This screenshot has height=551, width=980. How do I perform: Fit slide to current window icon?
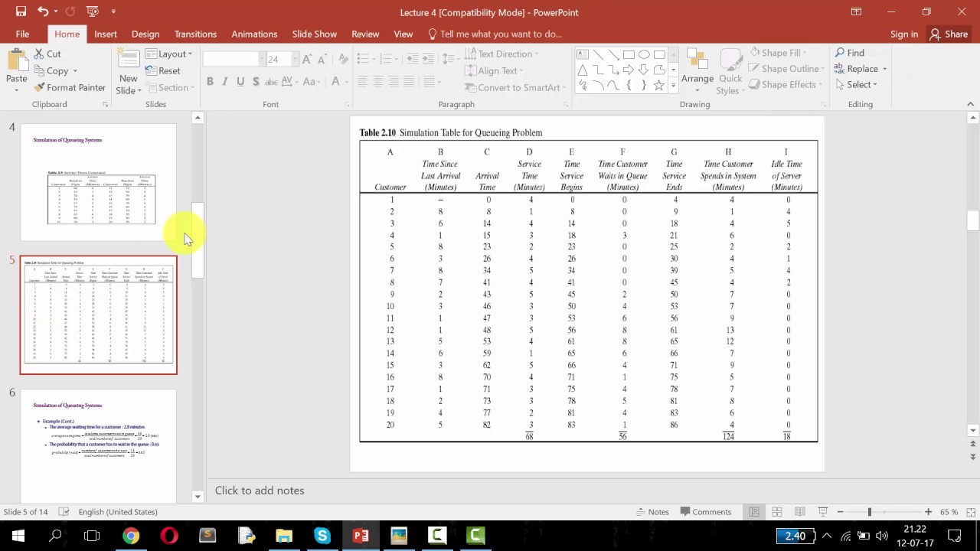coord(969,511)
